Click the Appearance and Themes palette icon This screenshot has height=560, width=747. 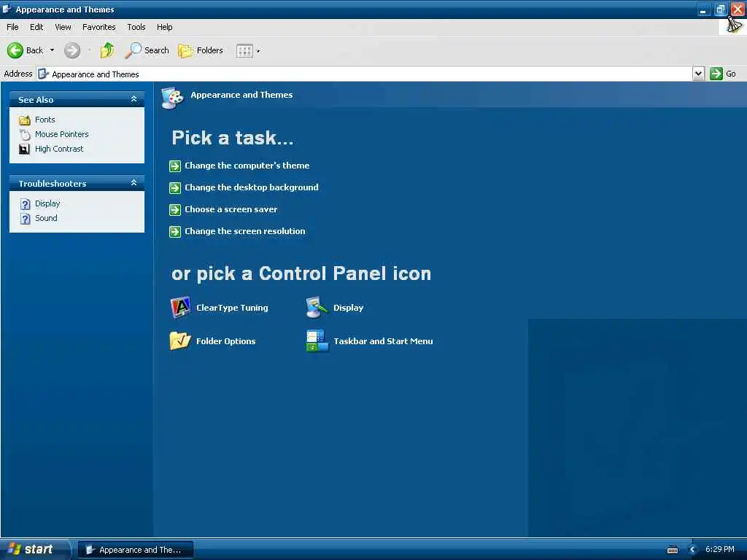click(172, 98)
